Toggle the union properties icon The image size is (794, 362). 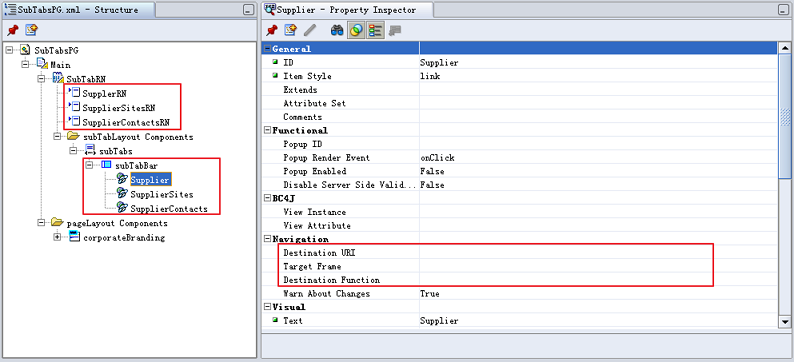point(356,31)
